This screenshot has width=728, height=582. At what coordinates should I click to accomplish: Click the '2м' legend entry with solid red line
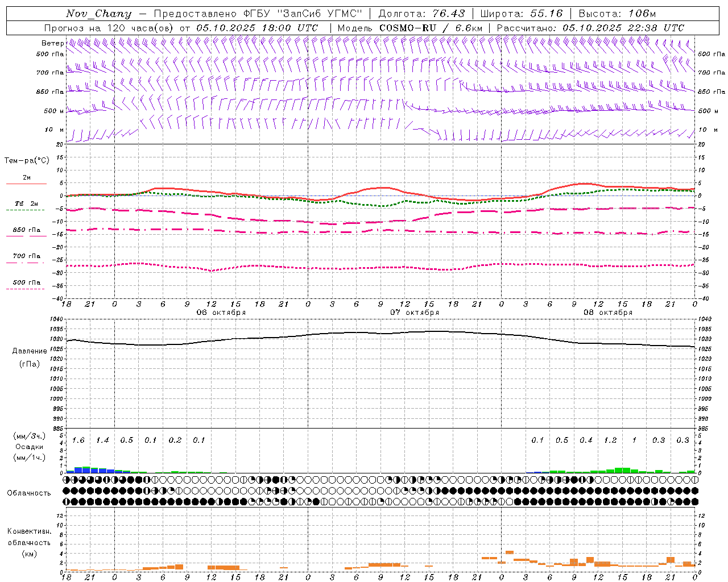(27, 178)
